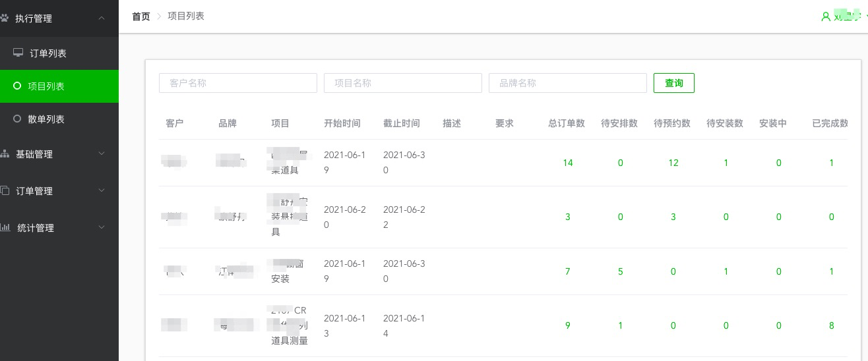Expand the 订单管理 submenu arrow
The image size is (868, 361).
pos(101,191)
